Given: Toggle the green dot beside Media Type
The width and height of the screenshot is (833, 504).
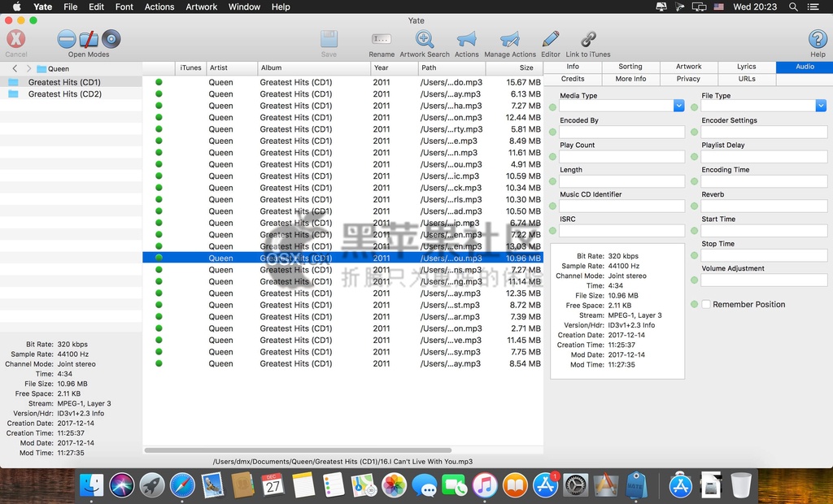Looking at the screenshot, I should (x=552, y=107).
